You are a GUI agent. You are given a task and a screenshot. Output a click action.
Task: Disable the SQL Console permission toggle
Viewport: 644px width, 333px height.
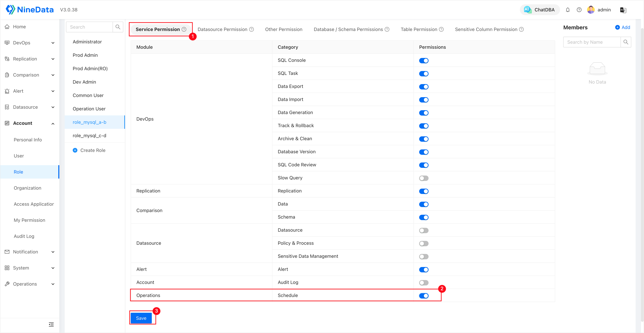(x=424, y=60)
